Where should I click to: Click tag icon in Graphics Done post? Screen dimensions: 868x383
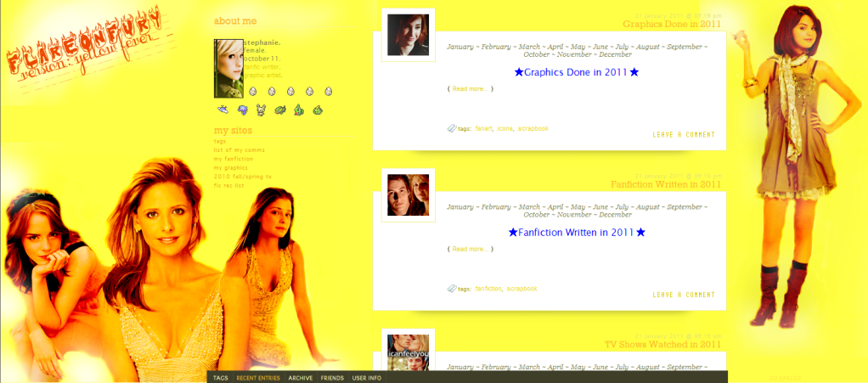451,128
